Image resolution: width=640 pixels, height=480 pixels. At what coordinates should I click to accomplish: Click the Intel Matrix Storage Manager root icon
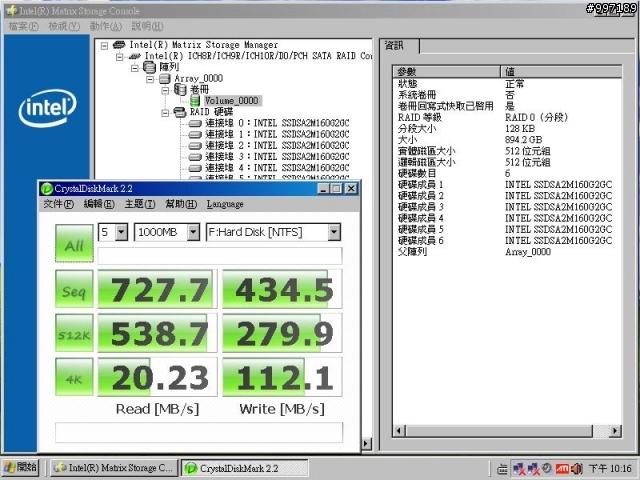pyautogui.click(x=119, y=44)
